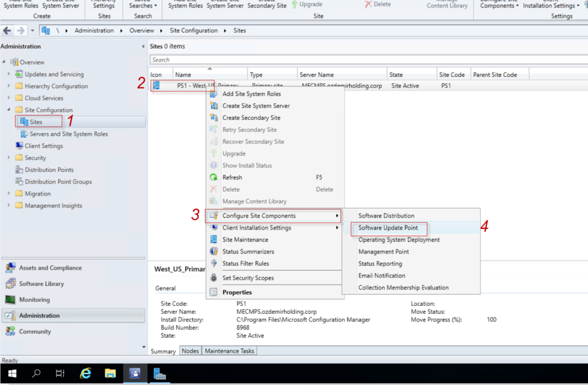Sort by the Server Name column header

coord(342,75)
